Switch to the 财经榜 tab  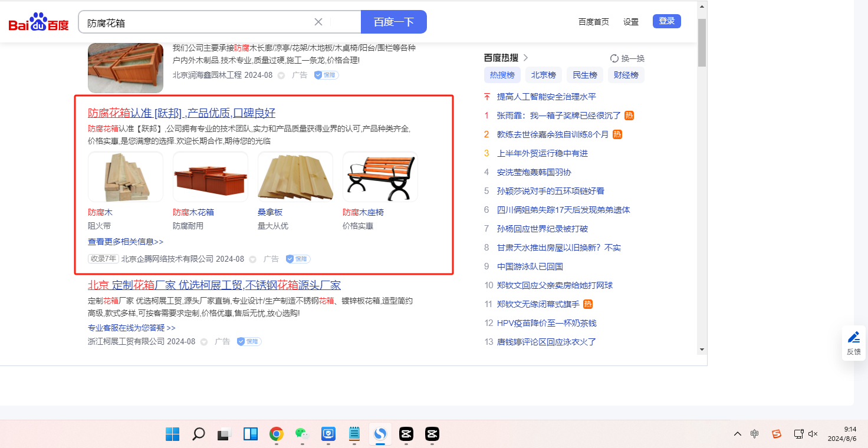click(x=626, y=75)
